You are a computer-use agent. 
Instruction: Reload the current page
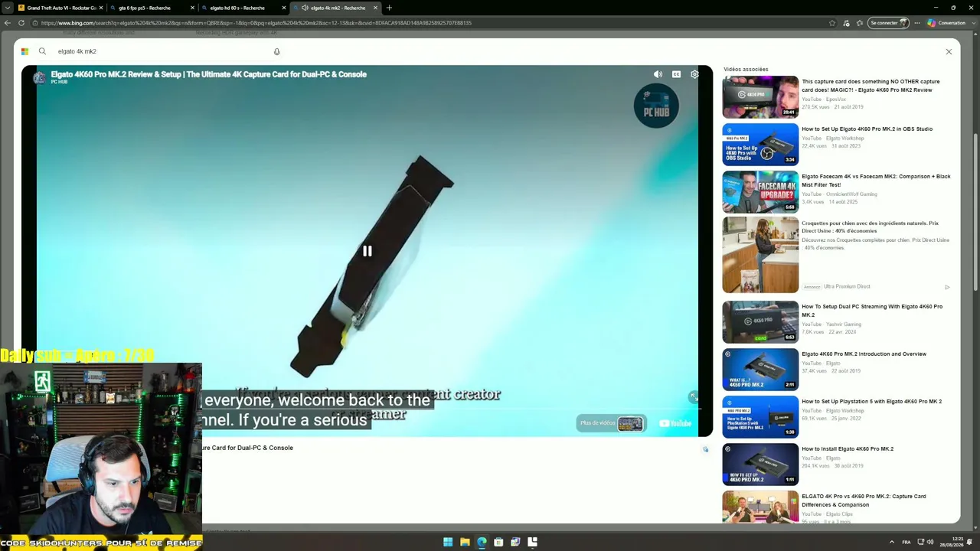[x=21, y=23]
